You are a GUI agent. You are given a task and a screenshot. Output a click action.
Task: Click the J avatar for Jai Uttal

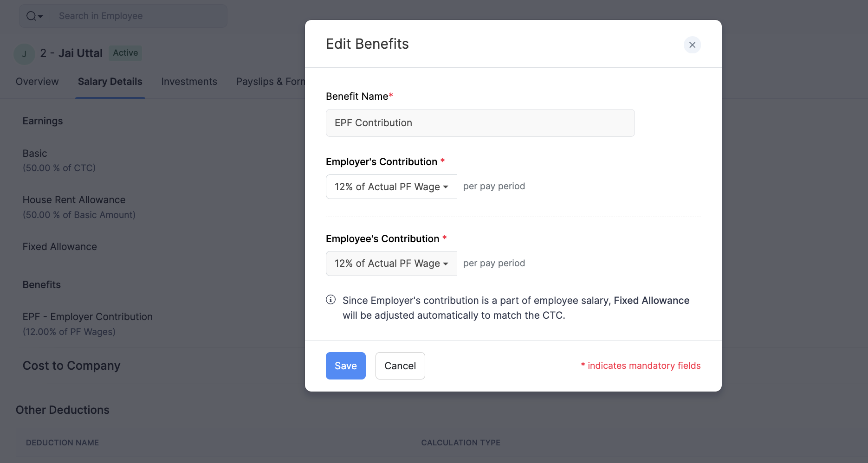click(24, 54)
